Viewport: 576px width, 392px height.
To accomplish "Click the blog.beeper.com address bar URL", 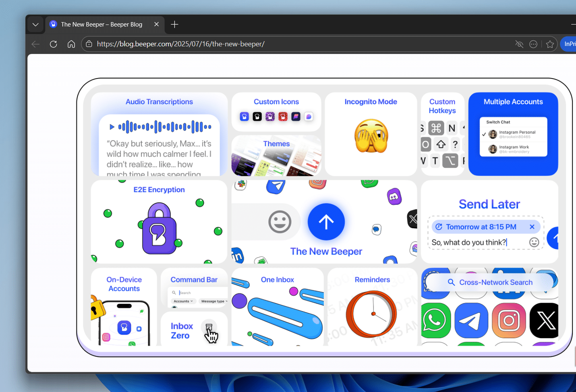I will [x=181, y=44].
